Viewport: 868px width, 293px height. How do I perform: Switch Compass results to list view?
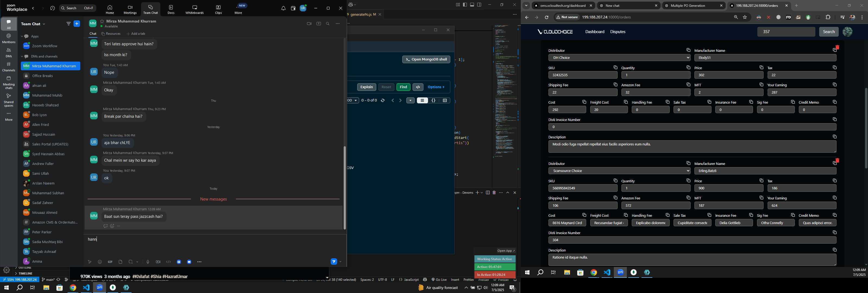(422, 100)
